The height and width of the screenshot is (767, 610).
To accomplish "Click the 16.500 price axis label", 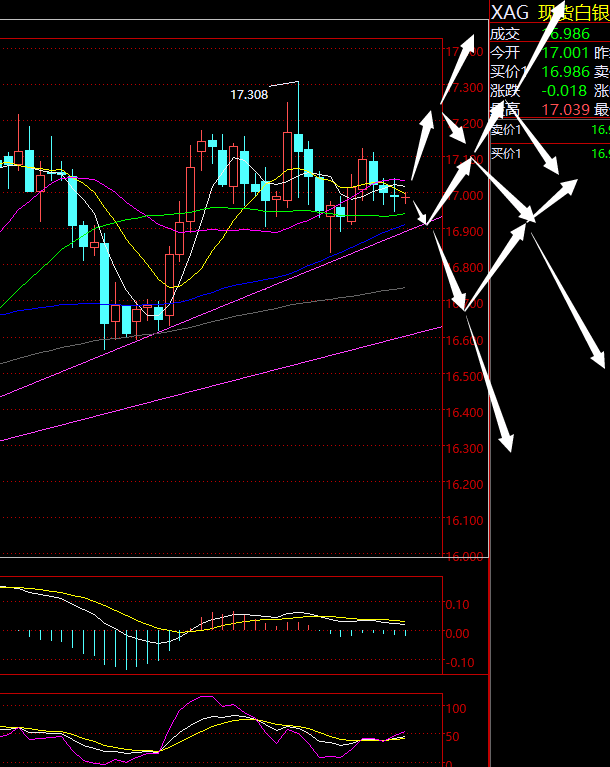I will click(464, 376).
